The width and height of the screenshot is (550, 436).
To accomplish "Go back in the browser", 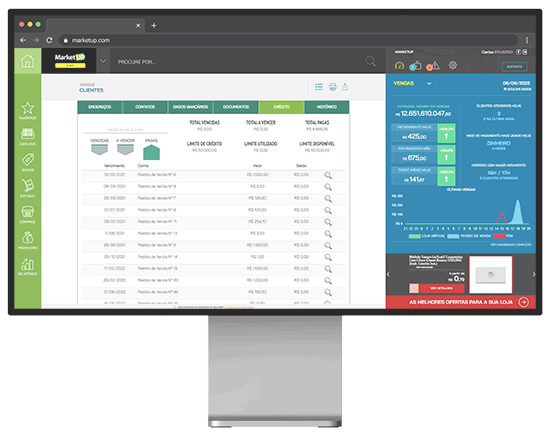I will [x=23, y=40].
